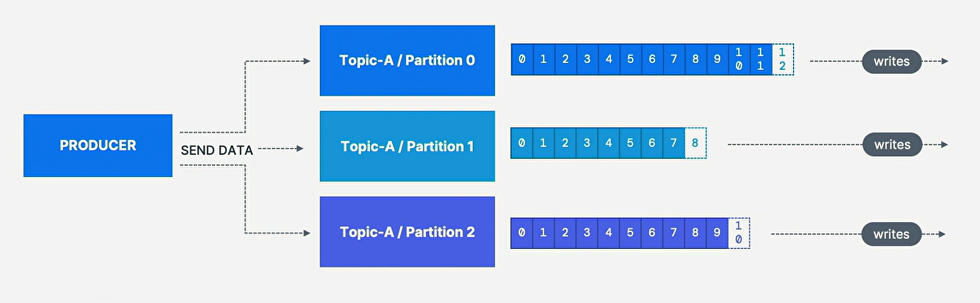Click offset 11 cell in Partition 0
Screen dimensions: 980x303
pyautogui.click(x=760, y=59)
